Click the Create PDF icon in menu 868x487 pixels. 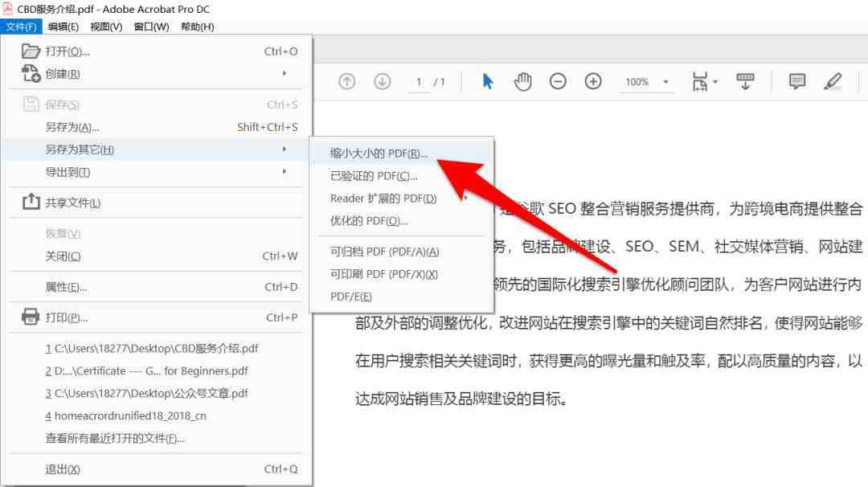coord(31,74)
